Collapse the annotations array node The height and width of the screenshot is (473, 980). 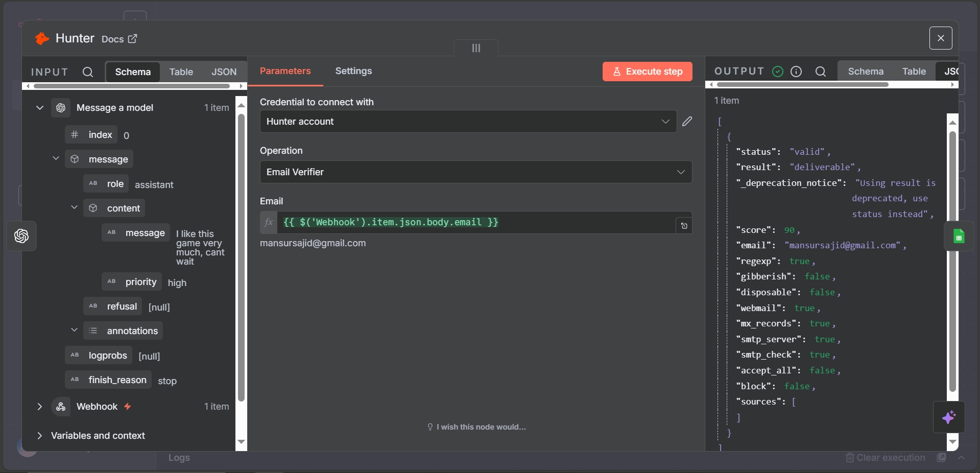coord(74,330)
